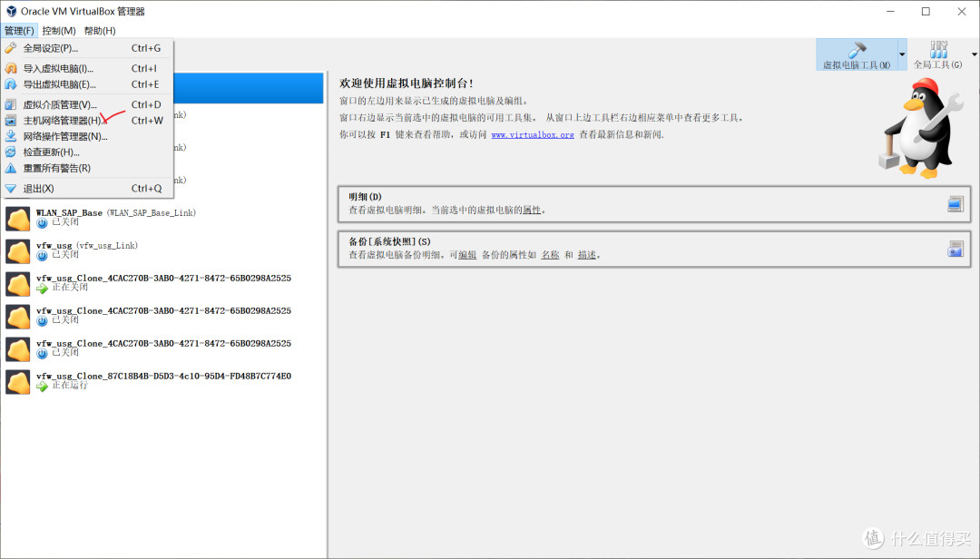Close the open 管理(F) menu header
The image size is (980, 559).
19,31
